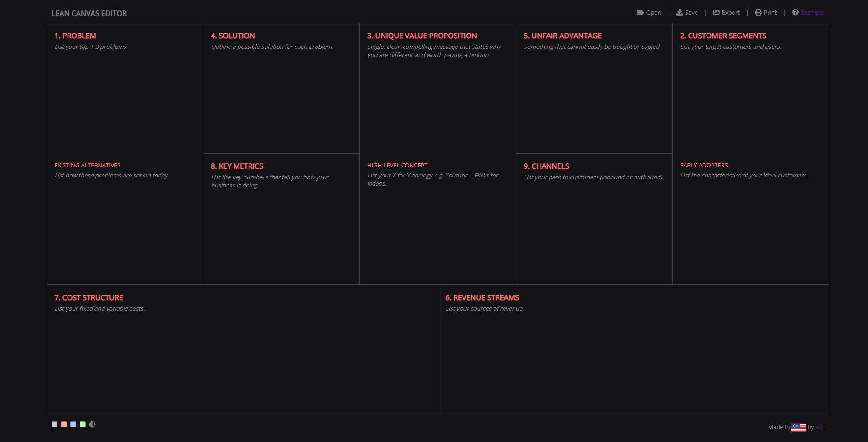Open the Alif author link
868x442 pixels.
[820, 427]
